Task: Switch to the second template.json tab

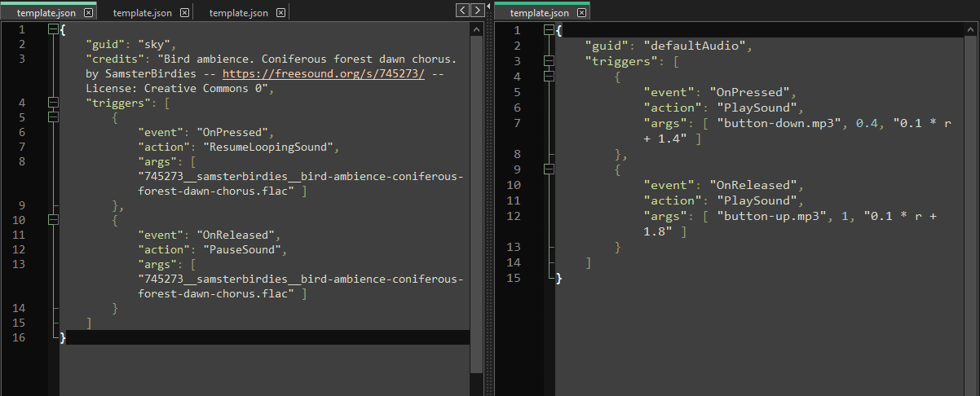Action: point(142,13)
